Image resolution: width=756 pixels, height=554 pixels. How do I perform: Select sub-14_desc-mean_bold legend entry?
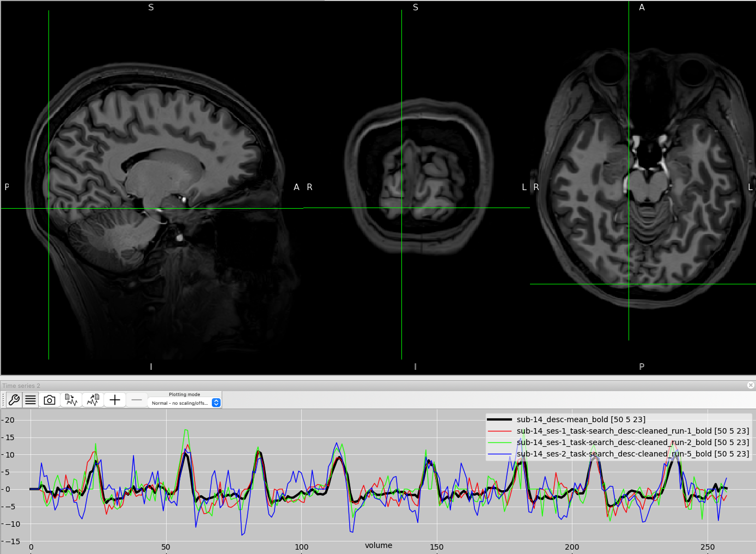point(581,419)
